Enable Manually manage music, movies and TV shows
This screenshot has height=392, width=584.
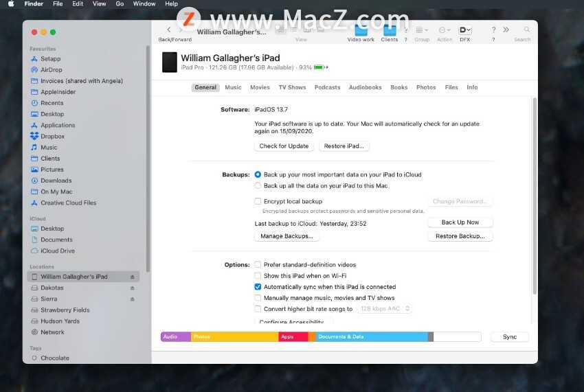coord(258,298)
